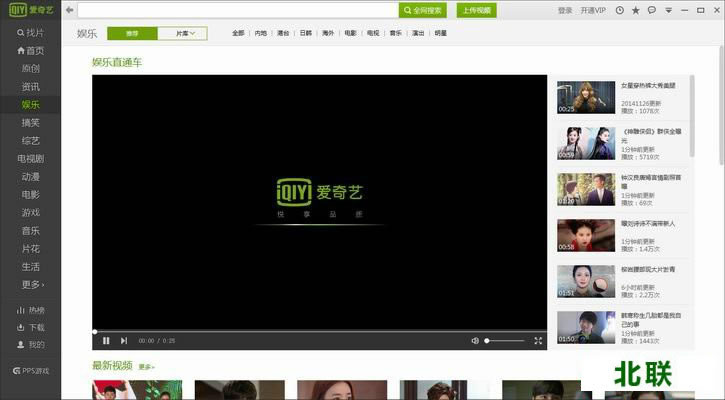Image resolution: width=725 pixels, height=400 pixels.
Task: Click the search input field
Action: click(238, 10)
